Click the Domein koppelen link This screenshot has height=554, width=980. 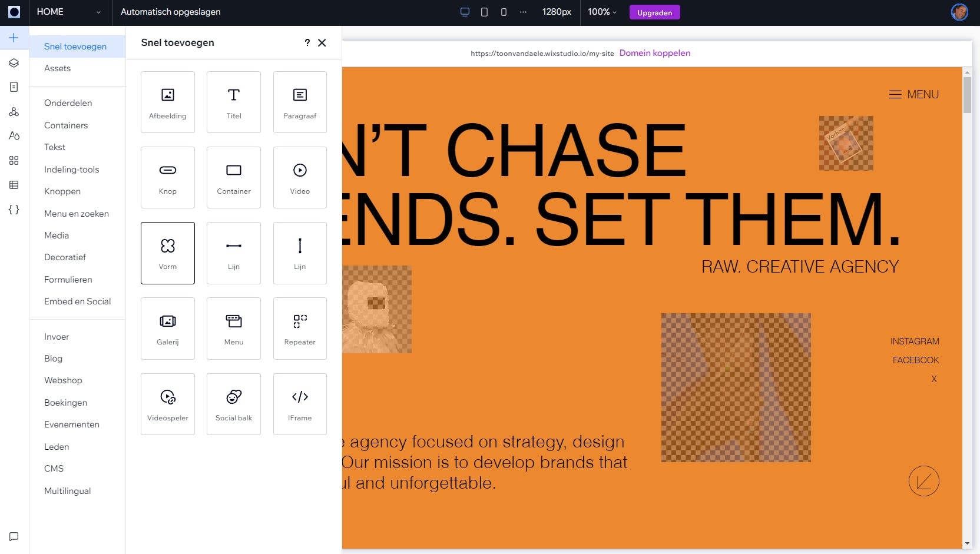coord(654,53)
